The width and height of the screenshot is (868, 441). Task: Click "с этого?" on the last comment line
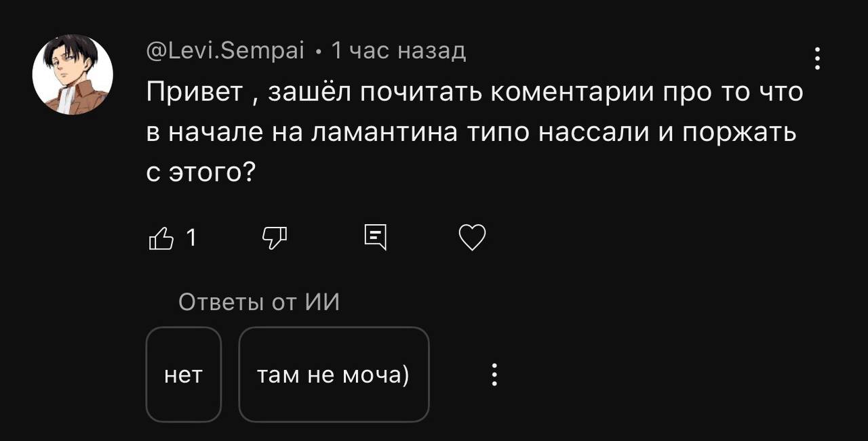click(201, 173)
